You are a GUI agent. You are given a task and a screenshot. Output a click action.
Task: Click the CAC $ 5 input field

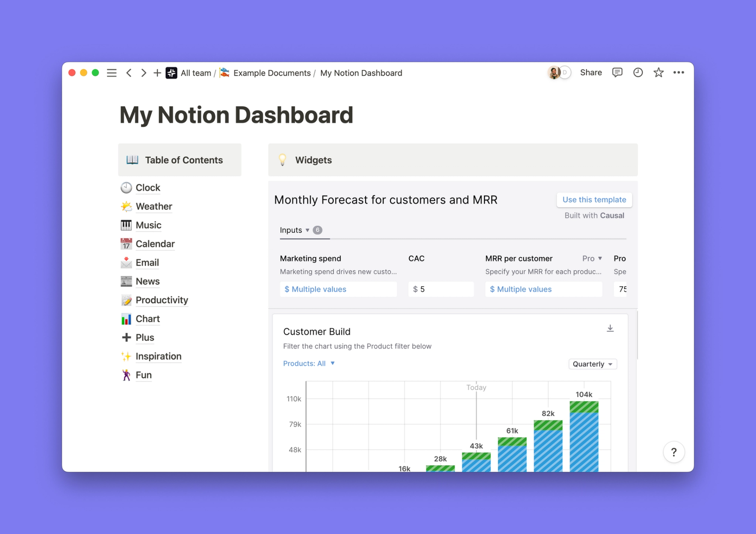click(x=441, y=289)
